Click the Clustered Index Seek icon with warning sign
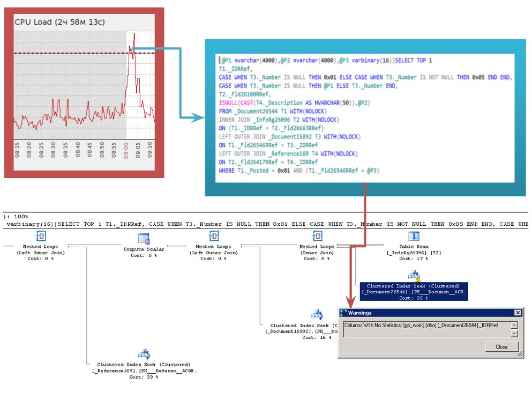532x399 pixels. (414, 276)
